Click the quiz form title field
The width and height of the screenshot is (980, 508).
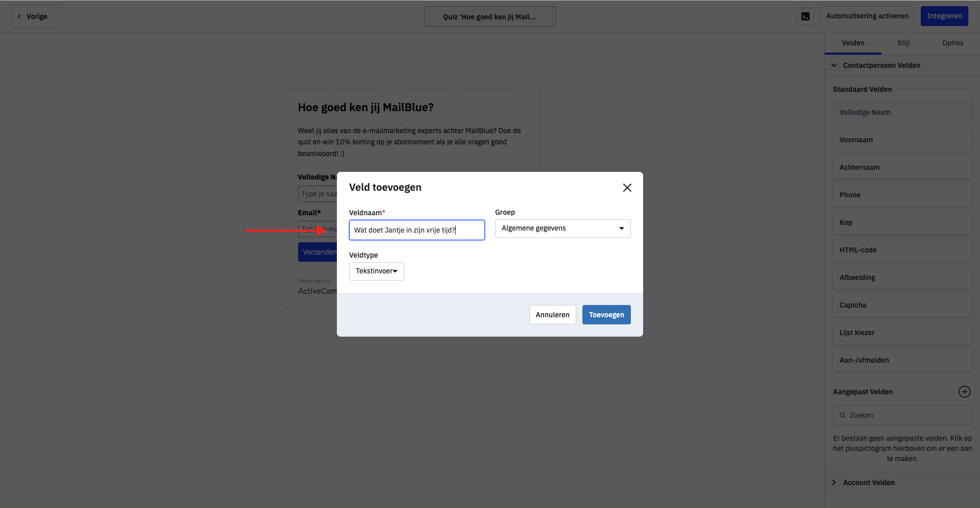click(490, 17)
